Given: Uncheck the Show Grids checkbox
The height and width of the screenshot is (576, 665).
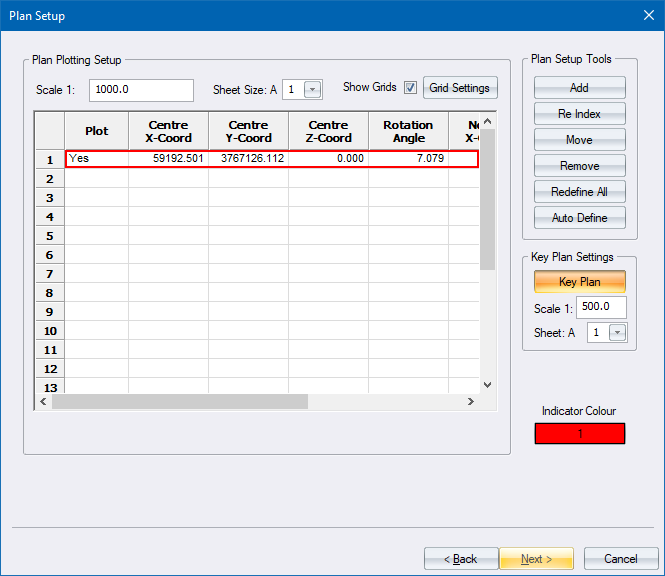Looking at the screenshot, I should [x=411, y=88].
